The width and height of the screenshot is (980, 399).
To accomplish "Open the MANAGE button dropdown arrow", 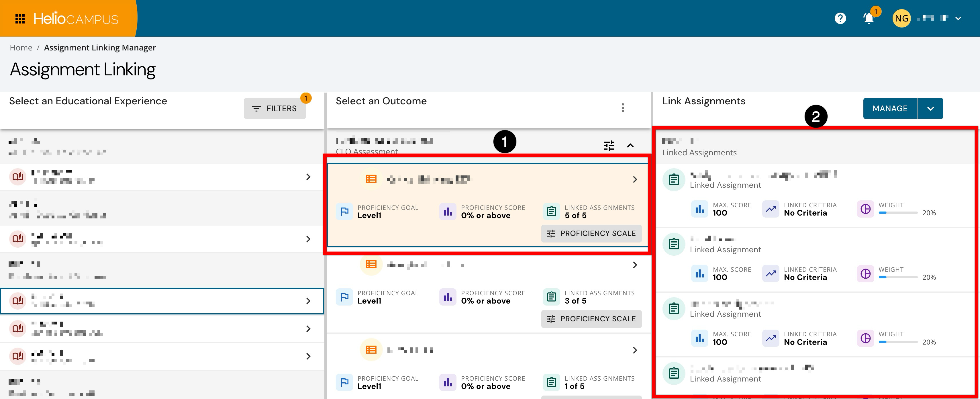I will point(930,109).
